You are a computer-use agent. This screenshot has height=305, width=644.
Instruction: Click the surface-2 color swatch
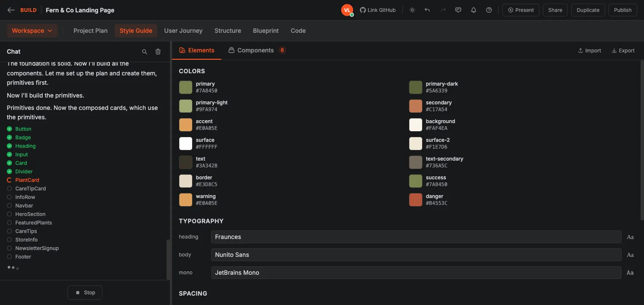pyautogui.click(x=416, y=144)
